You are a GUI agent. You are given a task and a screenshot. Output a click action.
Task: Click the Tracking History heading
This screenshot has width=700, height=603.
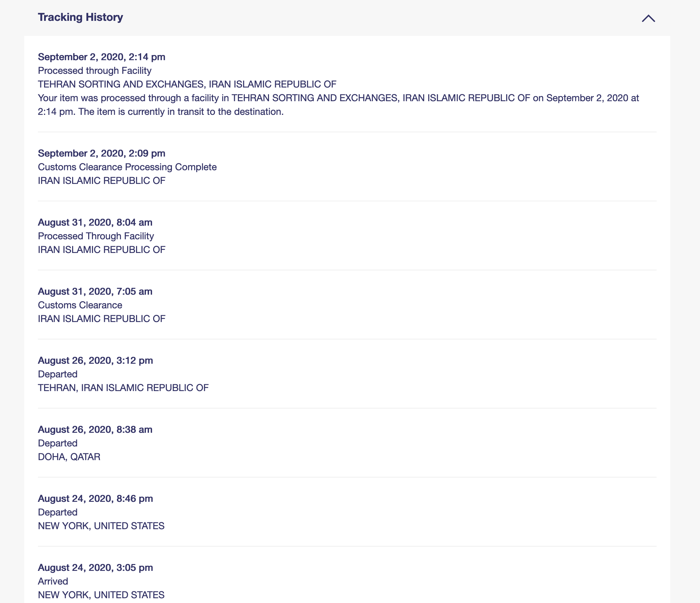(80, 17)
